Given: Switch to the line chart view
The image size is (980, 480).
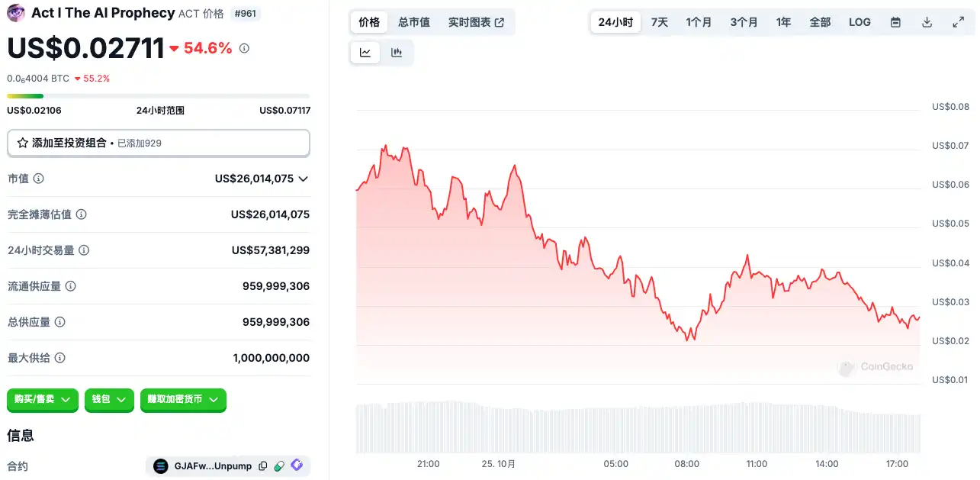Looking at the screenshot, I should point(365,53).
